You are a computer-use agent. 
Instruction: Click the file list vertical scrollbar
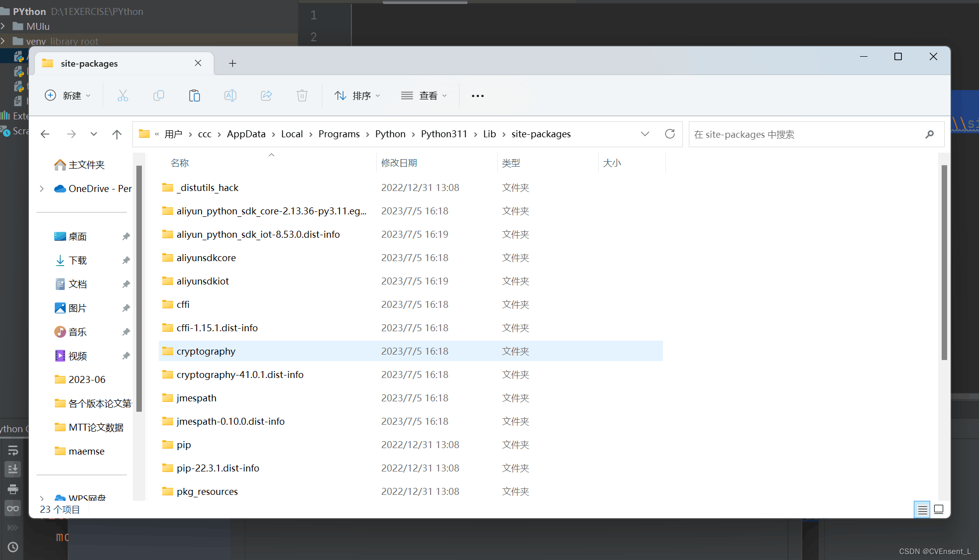(x=944, y=263)
